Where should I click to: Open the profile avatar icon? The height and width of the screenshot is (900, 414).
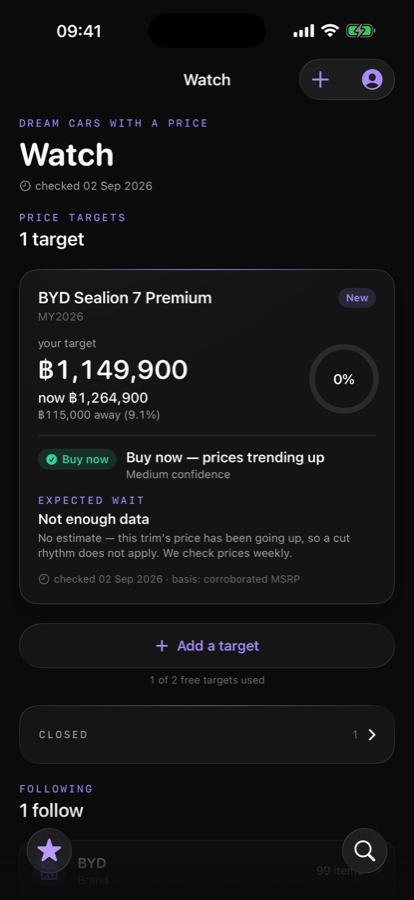point(372,79)
